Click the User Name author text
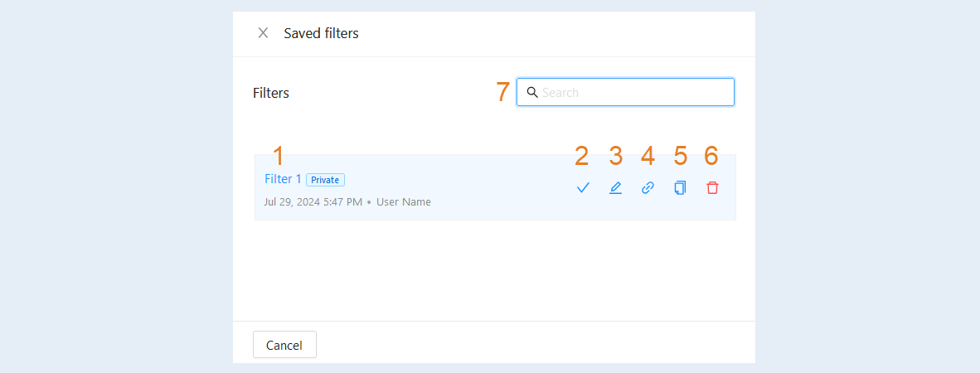 [x=403, y=202]
